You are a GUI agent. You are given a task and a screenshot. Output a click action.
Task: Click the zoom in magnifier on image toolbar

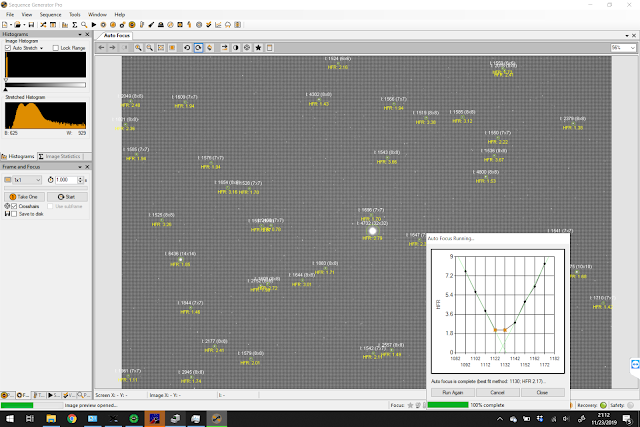pyautogui.click(x=138, y=48)
